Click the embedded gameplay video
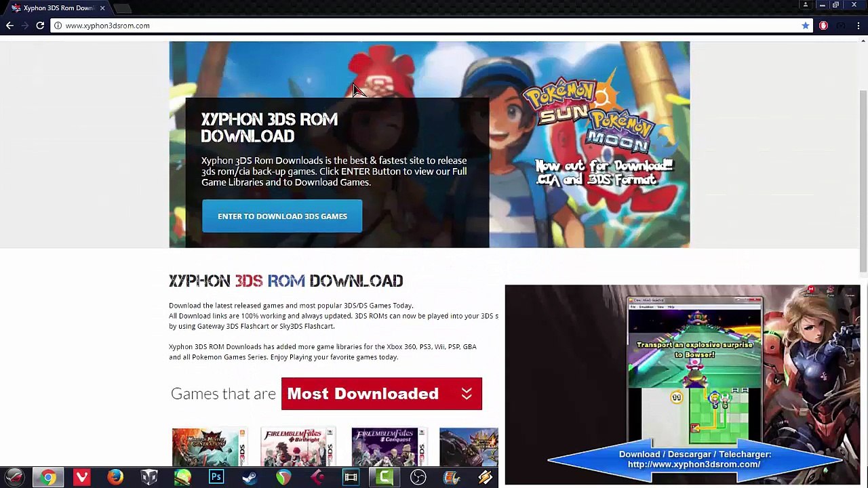This screenshot has width=868, height=488. (x=682, y=384)
